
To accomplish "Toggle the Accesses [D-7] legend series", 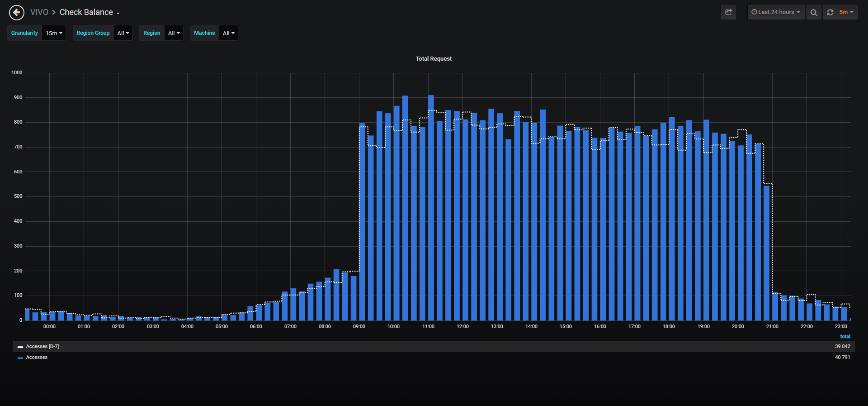I will pyautogui.click(x=42, y=347).
